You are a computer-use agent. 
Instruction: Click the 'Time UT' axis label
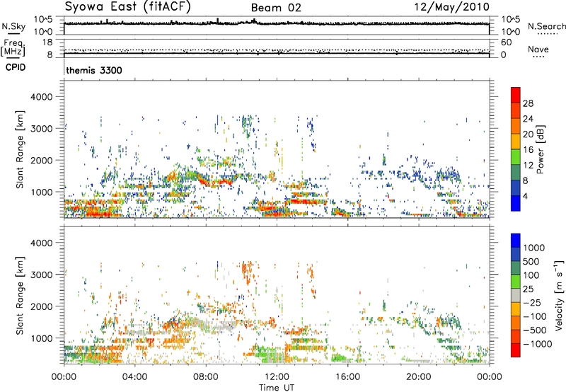point(277,388)
